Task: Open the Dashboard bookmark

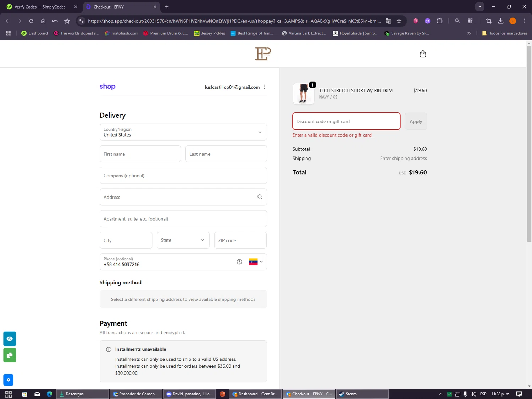Action: [x=34, y=33]
